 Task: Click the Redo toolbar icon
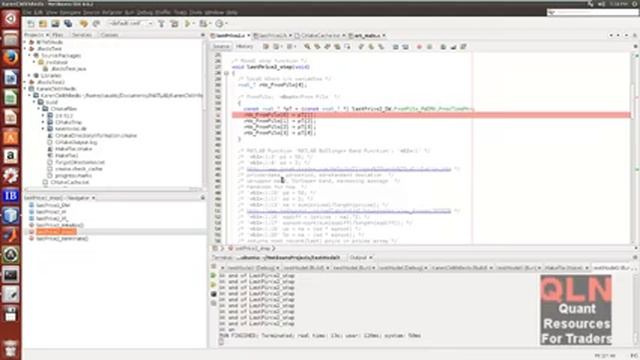[x=96, y=24]
